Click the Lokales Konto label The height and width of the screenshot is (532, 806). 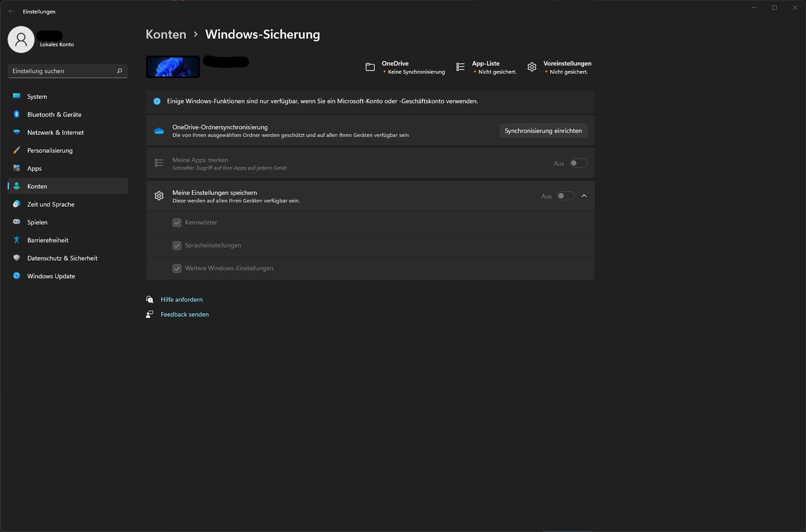point(57,44)
